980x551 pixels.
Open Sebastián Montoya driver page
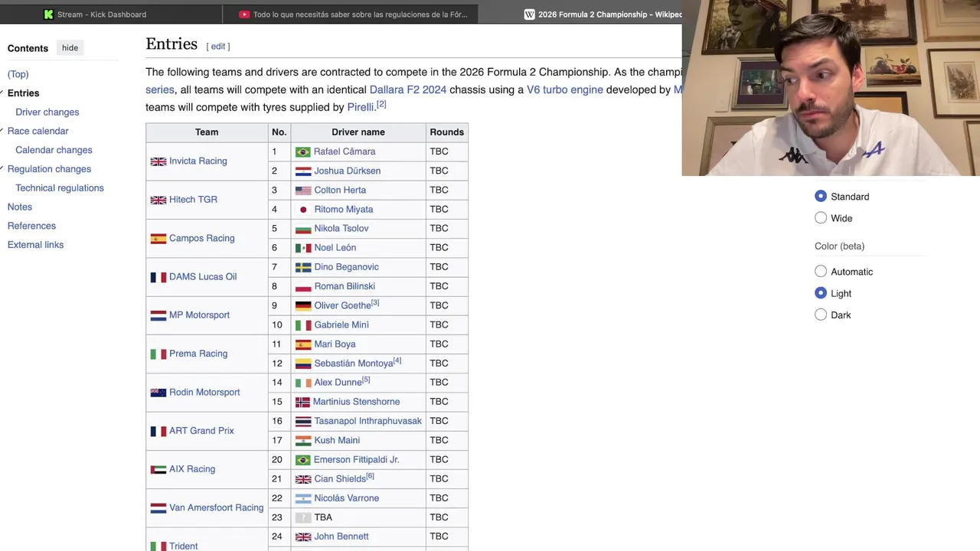[353, 364]
